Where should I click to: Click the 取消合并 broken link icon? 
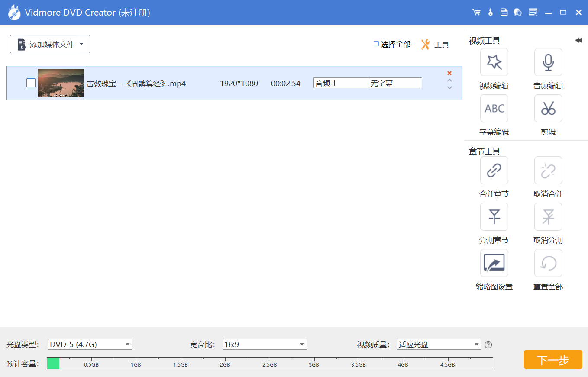click(x=548, y=171)
